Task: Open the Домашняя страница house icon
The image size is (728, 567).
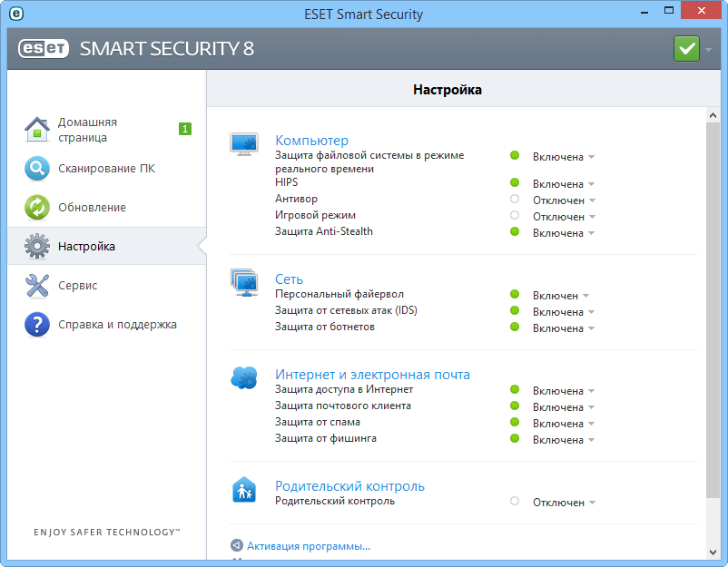Action: [36, 129]
